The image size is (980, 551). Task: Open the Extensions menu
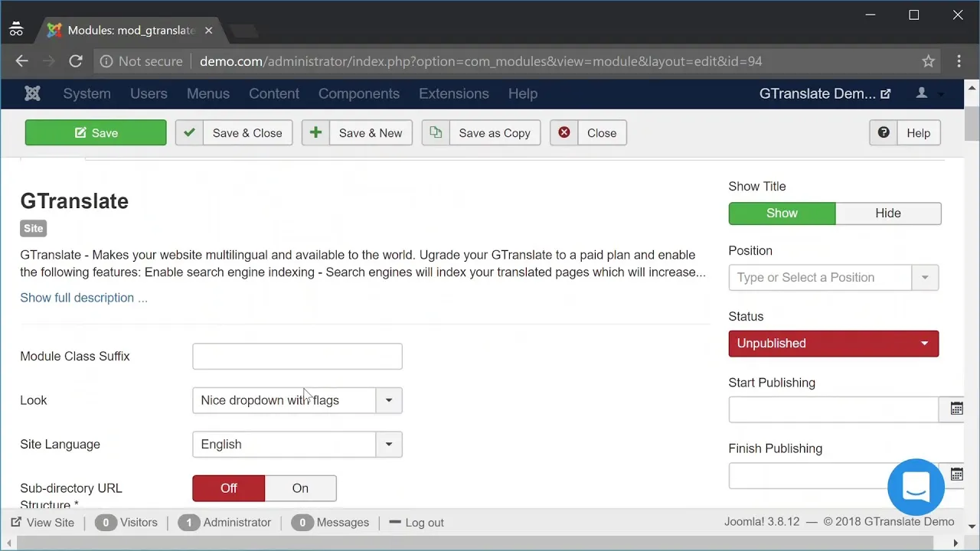454,93
